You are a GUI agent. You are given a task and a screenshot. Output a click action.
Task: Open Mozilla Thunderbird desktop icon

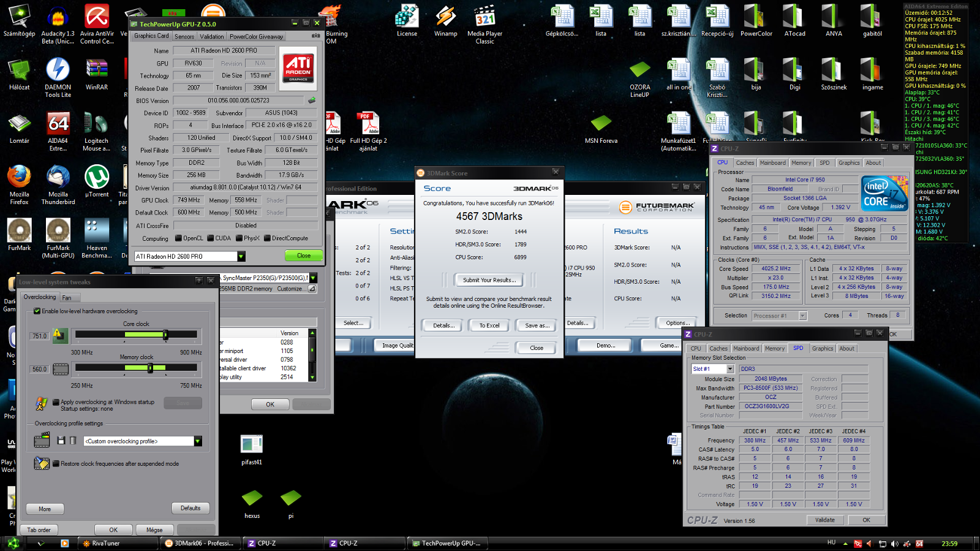coord(58,185)
